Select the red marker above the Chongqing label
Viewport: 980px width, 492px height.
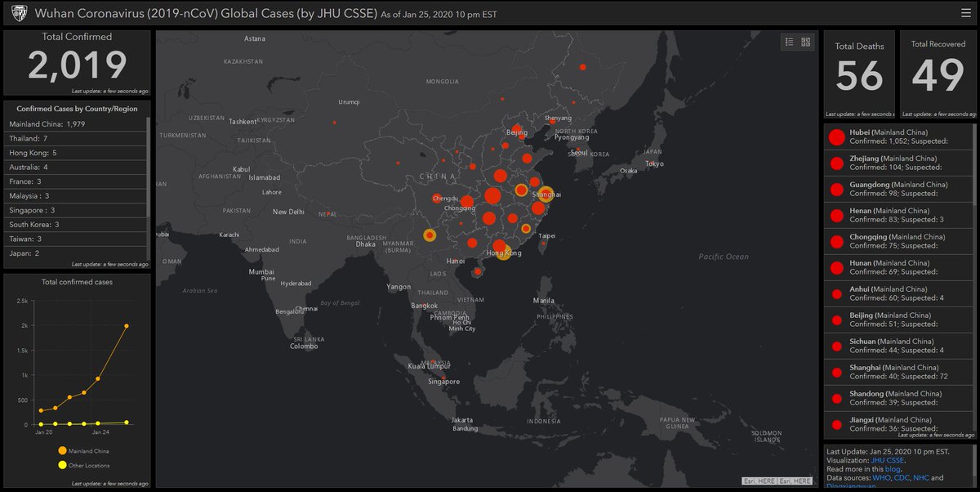(x=466, y=202)
